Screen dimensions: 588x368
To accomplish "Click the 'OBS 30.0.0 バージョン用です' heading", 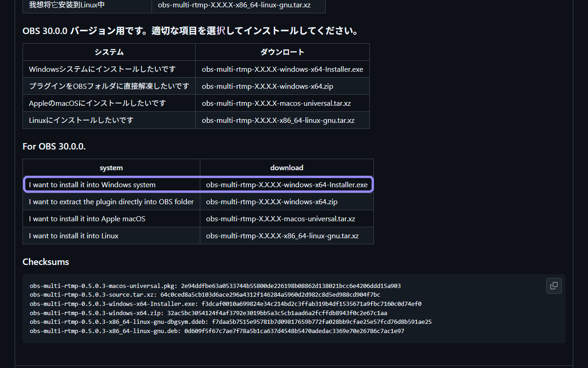I will tap(190, 31).
